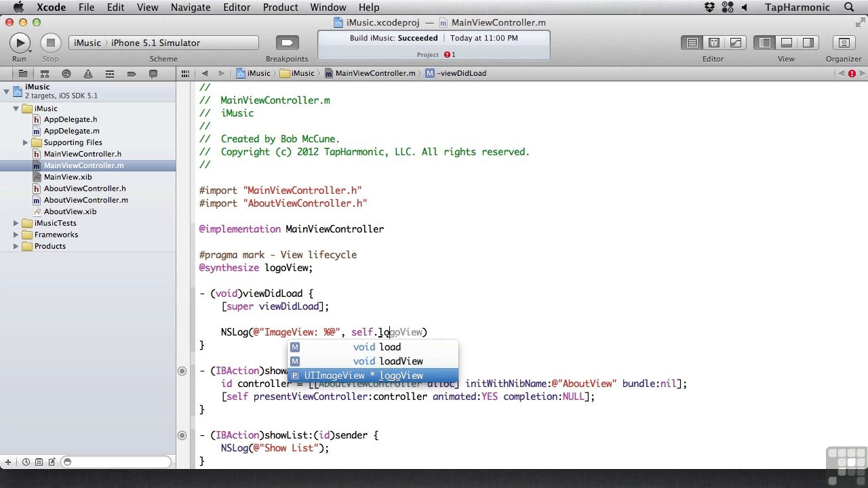
Task: Open the Product menu
Action: (x=280, y=7)
